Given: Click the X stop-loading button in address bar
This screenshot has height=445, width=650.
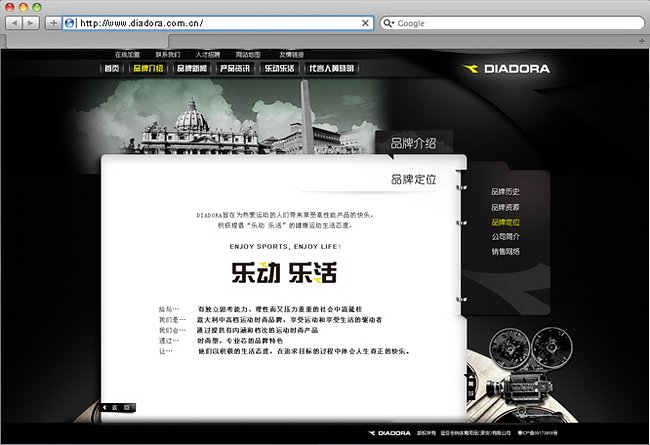Looking at the screenshot, I should [365, 23].
